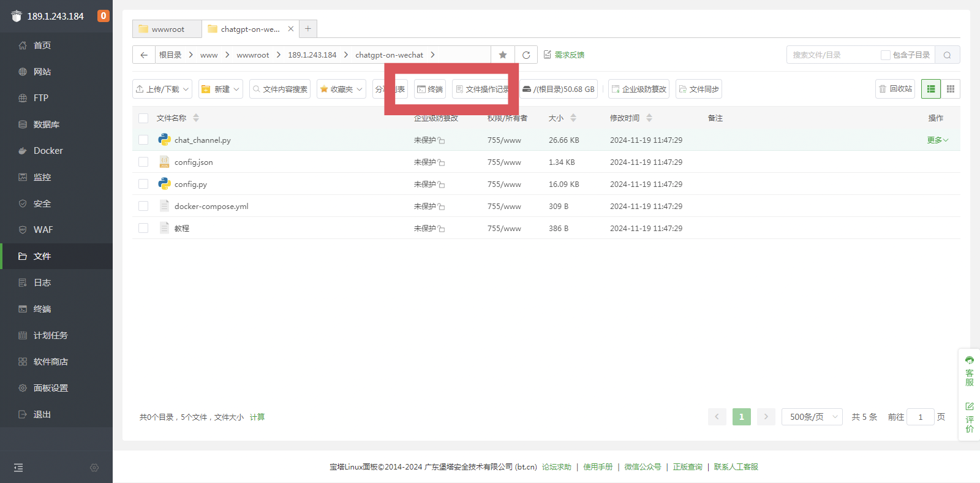Open 终端 terminal in left sidebar
This screenshot has width=980, height=483.
[42, 309]
